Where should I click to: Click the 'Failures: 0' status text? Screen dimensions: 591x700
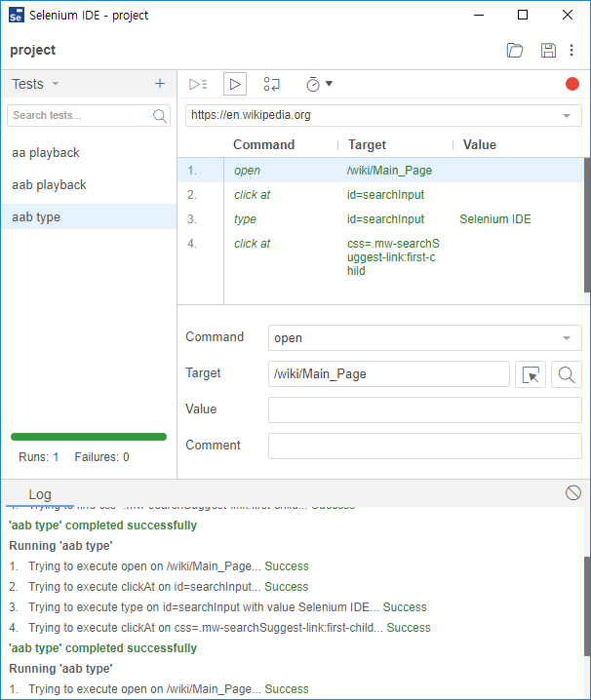pyautogui.click(x=101, y=456)
